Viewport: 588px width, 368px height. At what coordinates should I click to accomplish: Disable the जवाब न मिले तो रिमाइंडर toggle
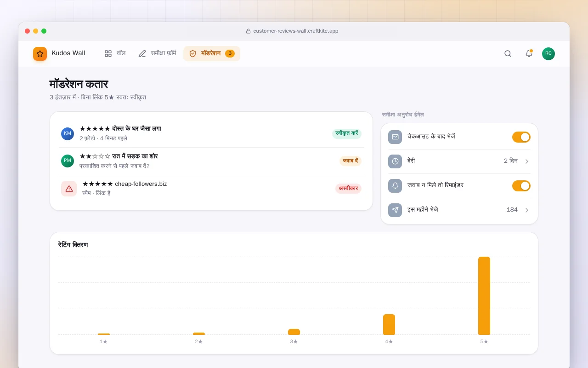tap(521, 186)
